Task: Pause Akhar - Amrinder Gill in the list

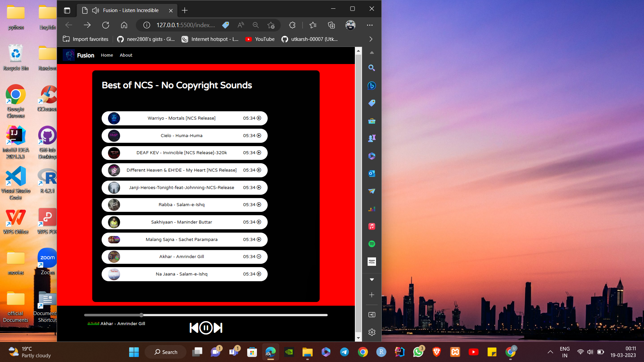Action: coord(259,257)
